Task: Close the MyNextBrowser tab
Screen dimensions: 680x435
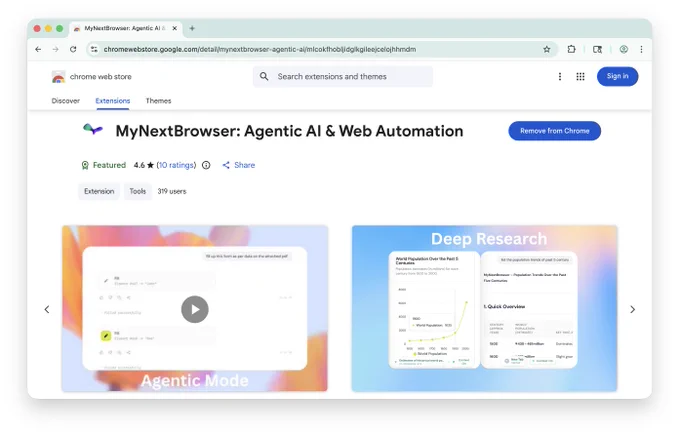Action: pyautogui.click(x=174, y=28)
